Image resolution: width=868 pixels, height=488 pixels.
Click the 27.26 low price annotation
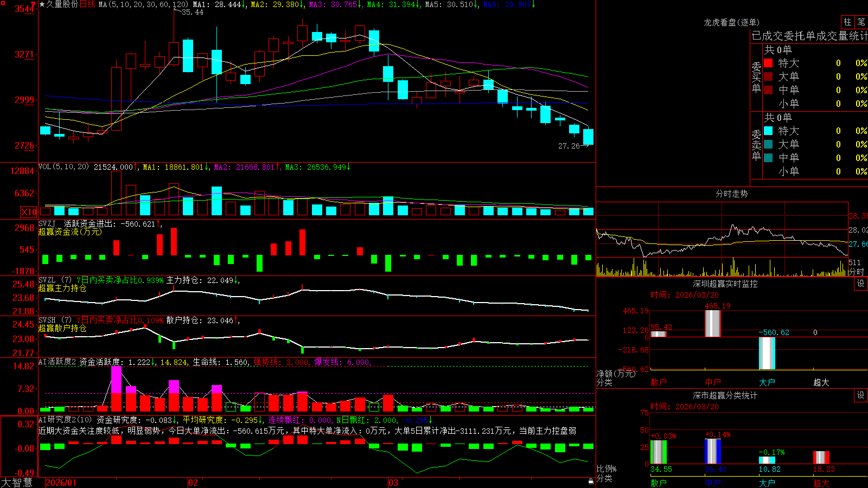[x=569, y=146]
